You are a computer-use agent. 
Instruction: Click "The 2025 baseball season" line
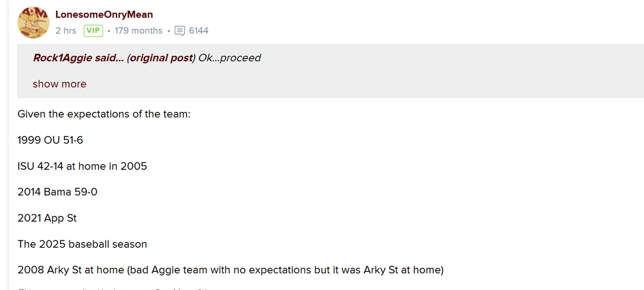82,244
